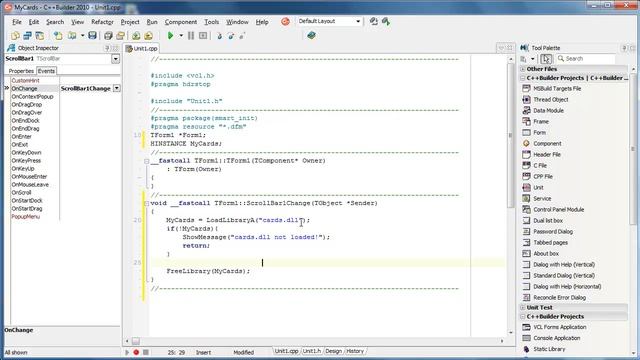The height and width of the screenshot is (360, 640).
Task: Pick Password Dialog in Tool Palette
Action: (x=553, y=232)
